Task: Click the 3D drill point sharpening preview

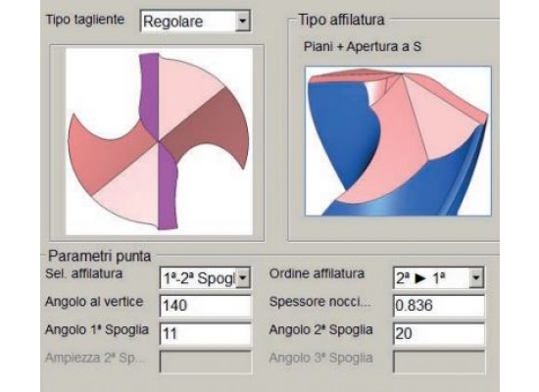Action: [398, 141]
